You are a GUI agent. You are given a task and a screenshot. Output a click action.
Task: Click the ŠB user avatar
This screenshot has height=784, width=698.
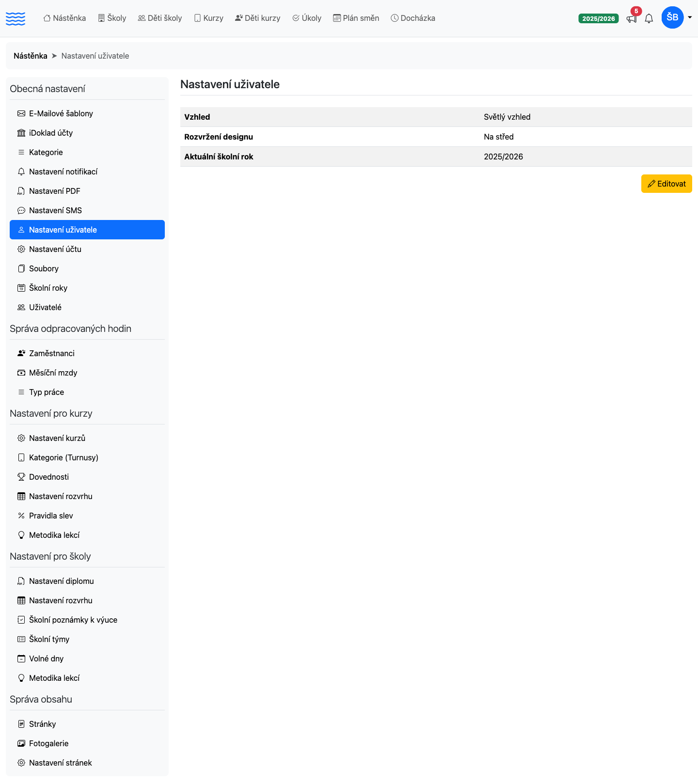[672, 17]
